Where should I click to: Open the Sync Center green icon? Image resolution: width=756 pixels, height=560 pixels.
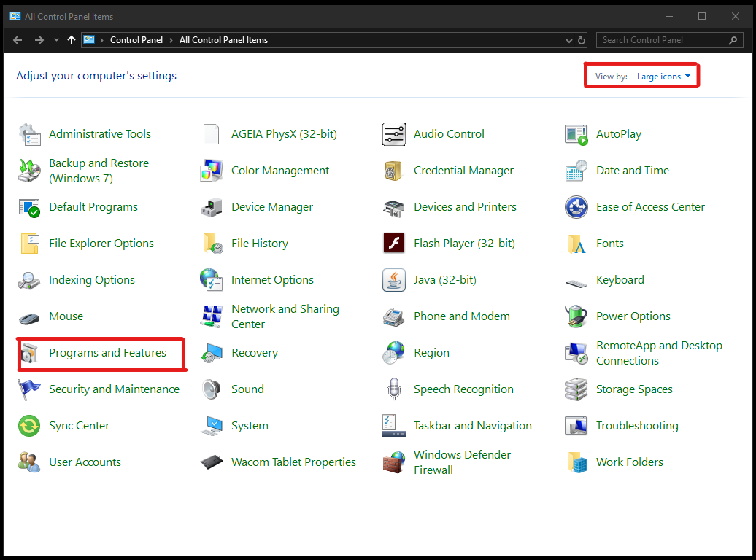pos(29,426)
